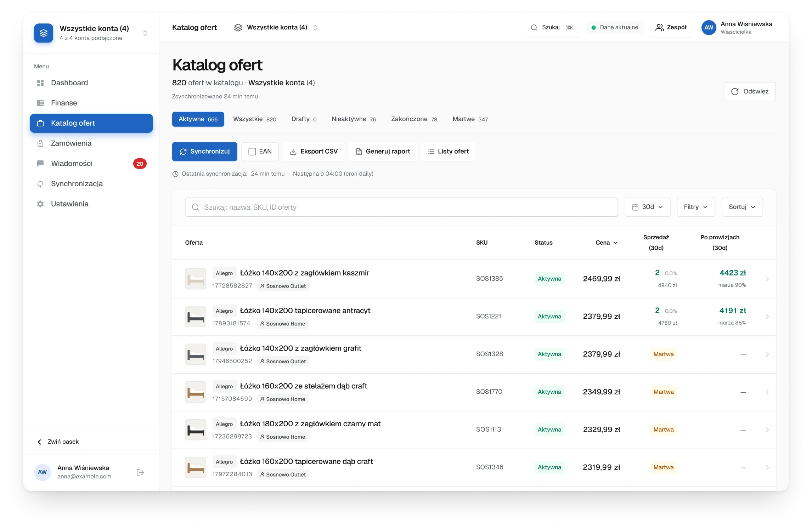Switch to the Drafty tab

pyautogui.click(x=304, y=119)
